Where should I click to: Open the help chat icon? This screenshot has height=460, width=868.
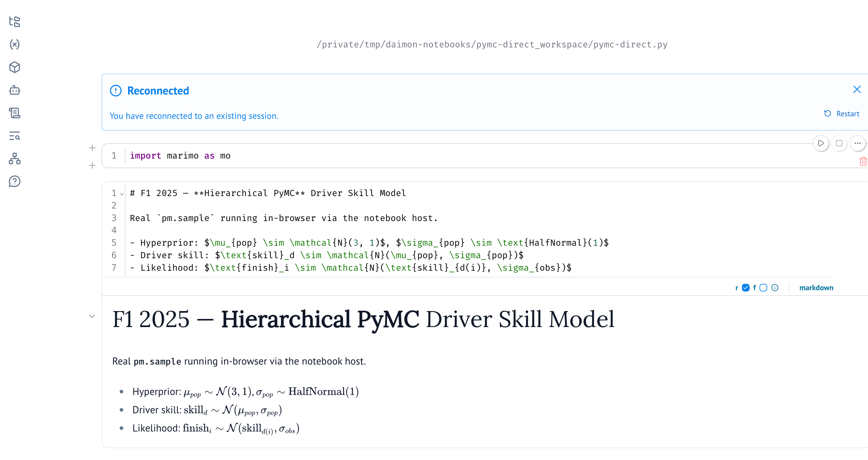(x=14, y=181)
